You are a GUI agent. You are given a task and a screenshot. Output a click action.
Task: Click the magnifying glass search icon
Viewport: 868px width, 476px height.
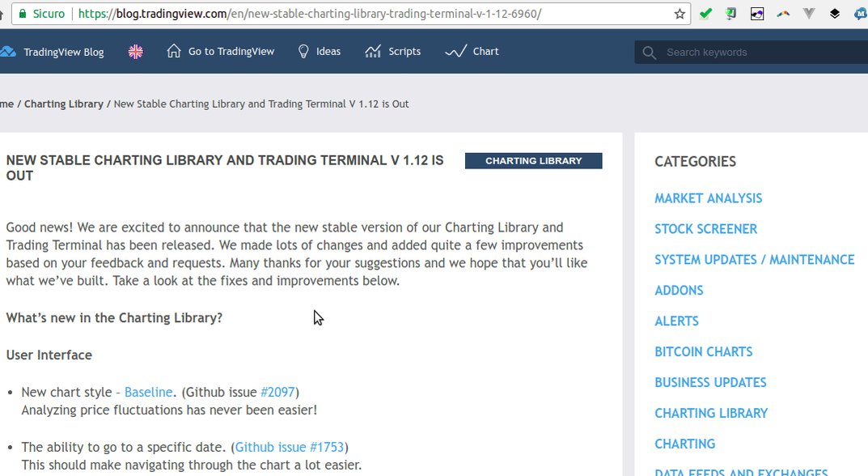tap(650, 53)
